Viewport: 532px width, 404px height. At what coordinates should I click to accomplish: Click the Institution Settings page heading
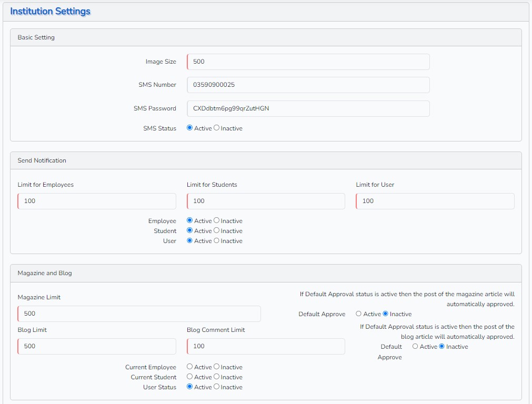pos(51,11)
